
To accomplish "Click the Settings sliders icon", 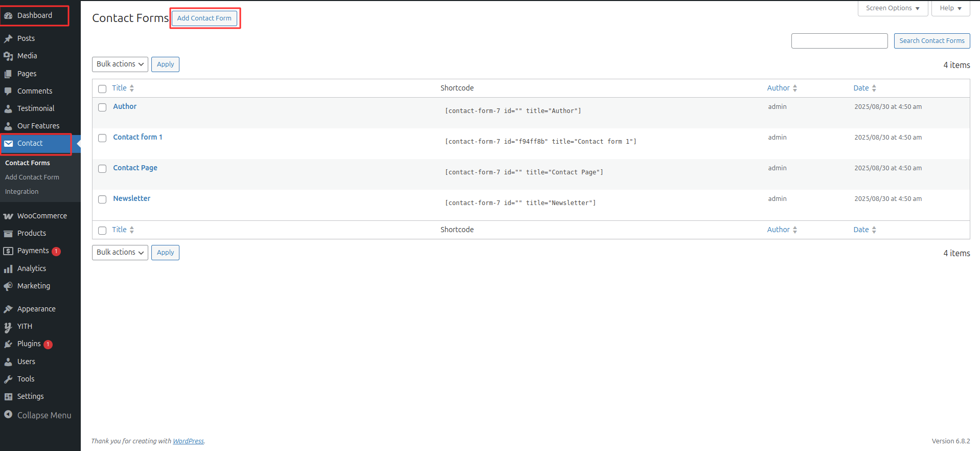I will pos(8,396).
